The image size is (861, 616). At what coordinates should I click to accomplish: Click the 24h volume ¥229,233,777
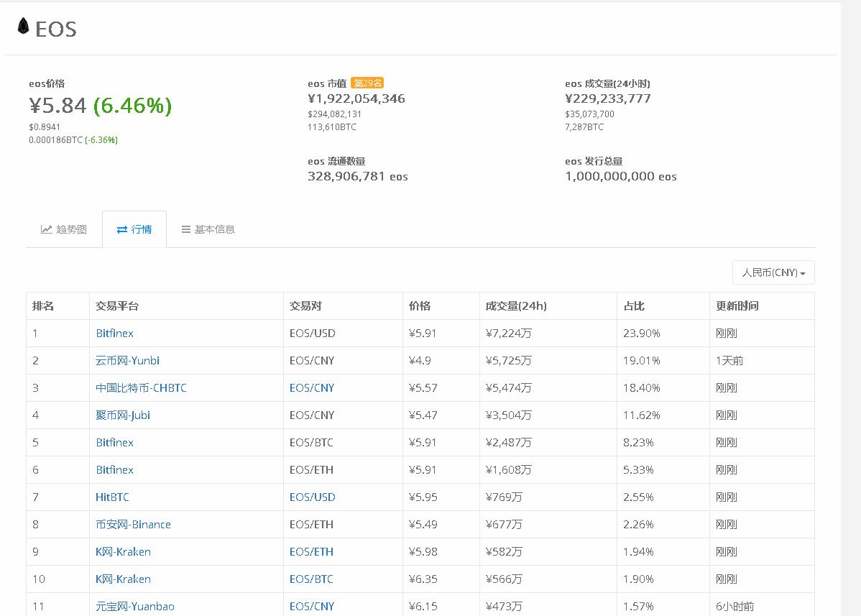[x=608, y=98]
